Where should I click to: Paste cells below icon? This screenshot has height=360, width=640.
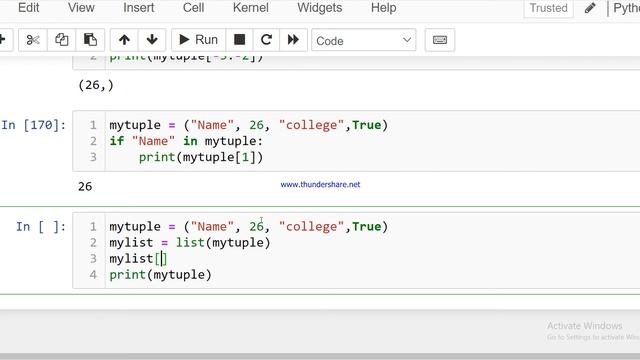(90, 40)
